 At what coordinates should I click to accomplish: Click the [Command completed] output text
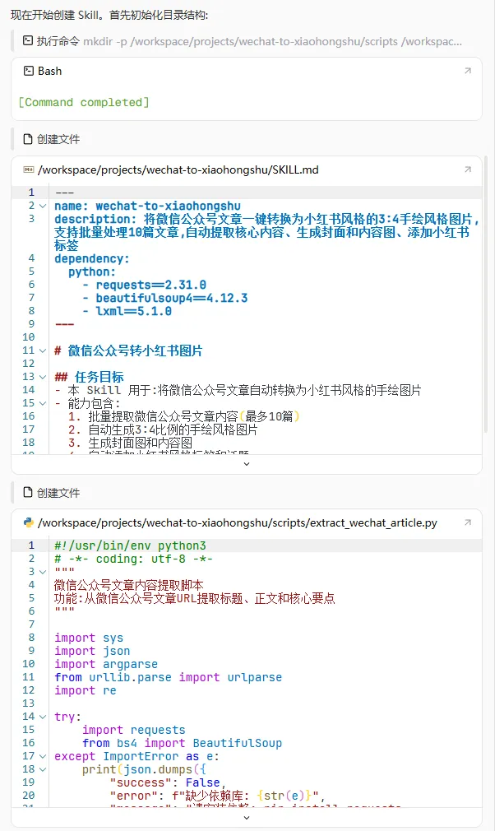(x=84, y=102)
